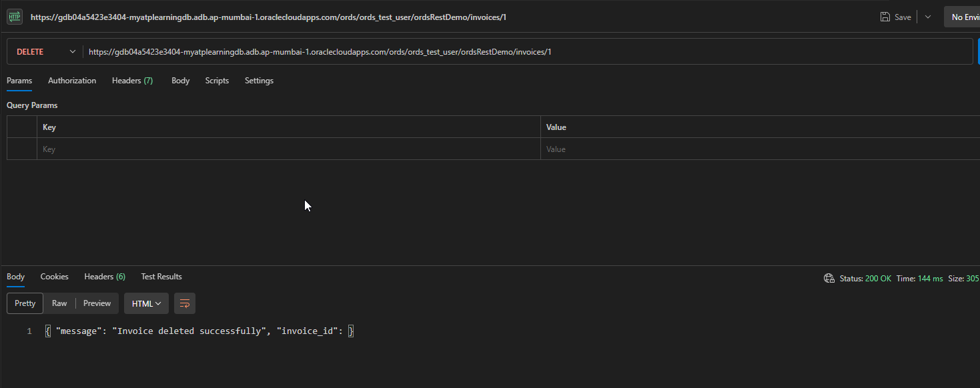
Task: Switch to the Authorization tab
Action: [71, 80]
